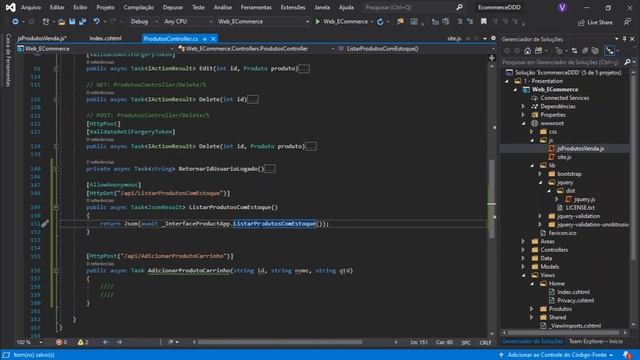Select jsProdutosVenda.js in Solution Explorer

580,149
